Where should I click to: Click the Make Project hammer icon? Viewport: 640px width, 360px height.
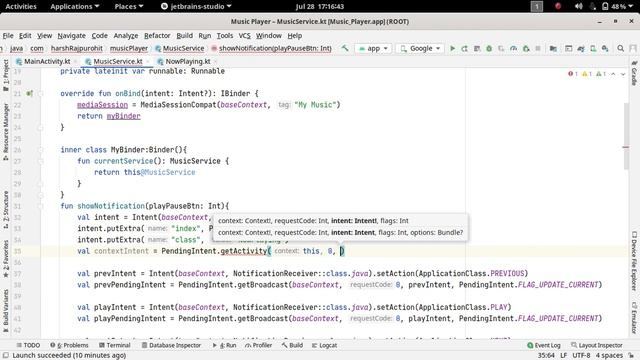(x=345, y=48)
